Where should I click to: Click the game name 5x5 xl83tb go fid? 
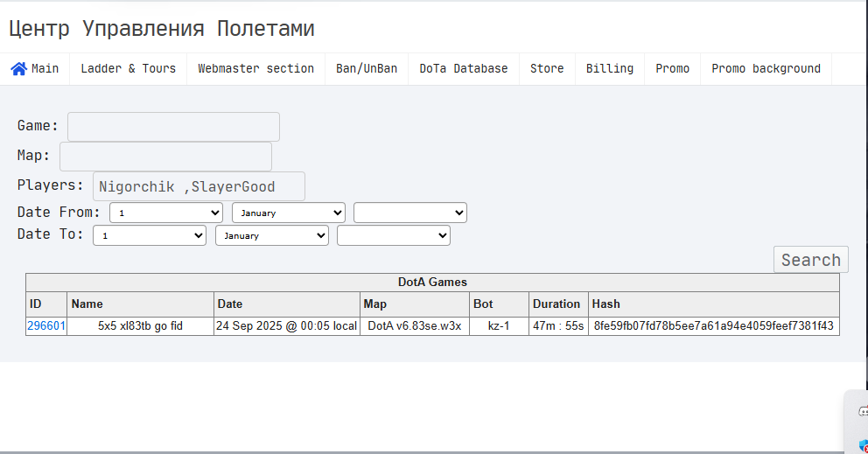pos(140,325)
